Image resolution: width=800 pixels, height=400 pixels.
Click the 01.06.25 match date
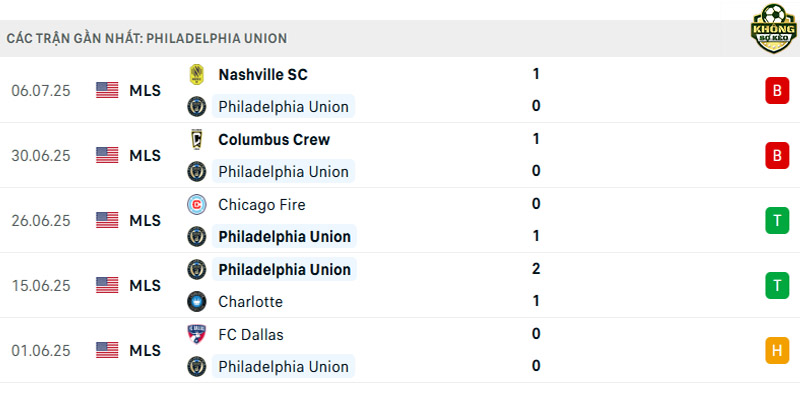click(x=41, y=351)
